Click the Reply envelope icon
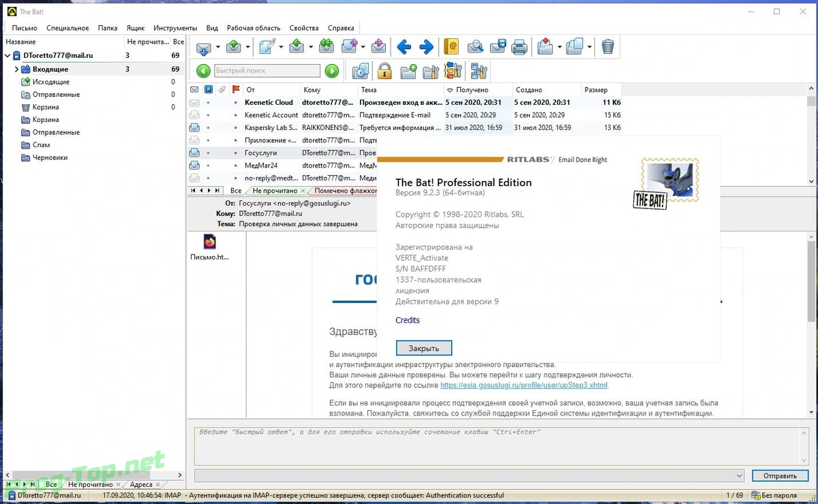818x504 pixels. coord(297,47)
